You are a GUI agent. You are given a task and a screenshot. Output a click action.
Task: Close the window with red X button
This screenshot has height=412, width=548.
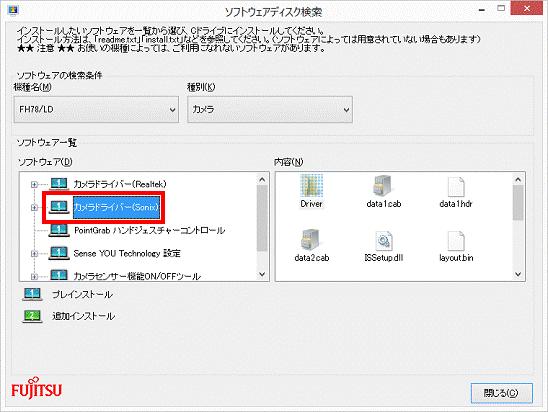527,8
